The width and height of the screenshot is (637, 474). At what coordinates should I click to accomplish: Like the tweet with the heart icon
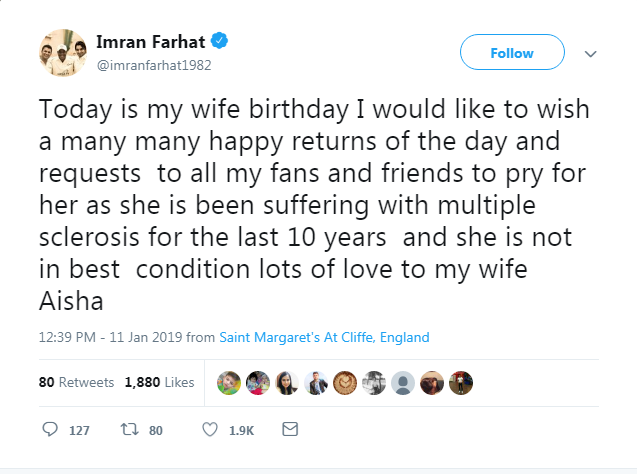(x=210, y=430)
